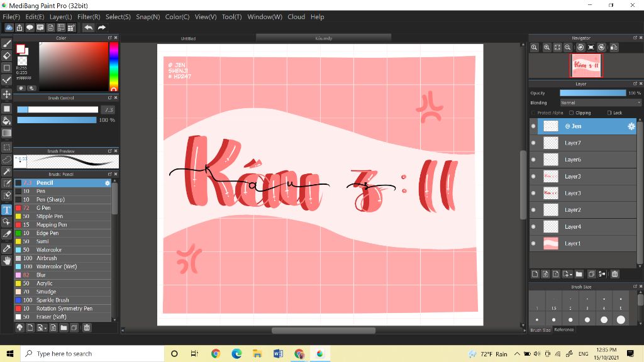
Task: Open the Layer menu
Action: point(61,17)
